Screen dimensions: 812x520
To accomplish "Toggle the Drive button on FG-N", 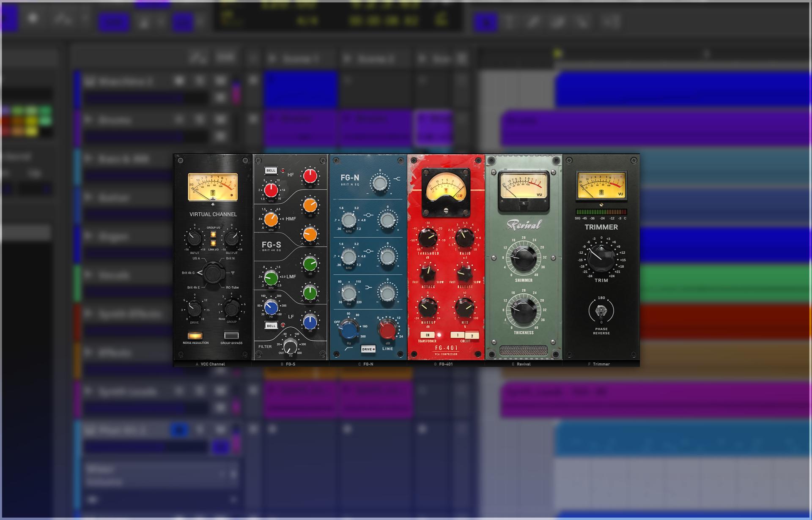I will coord(368,349).
